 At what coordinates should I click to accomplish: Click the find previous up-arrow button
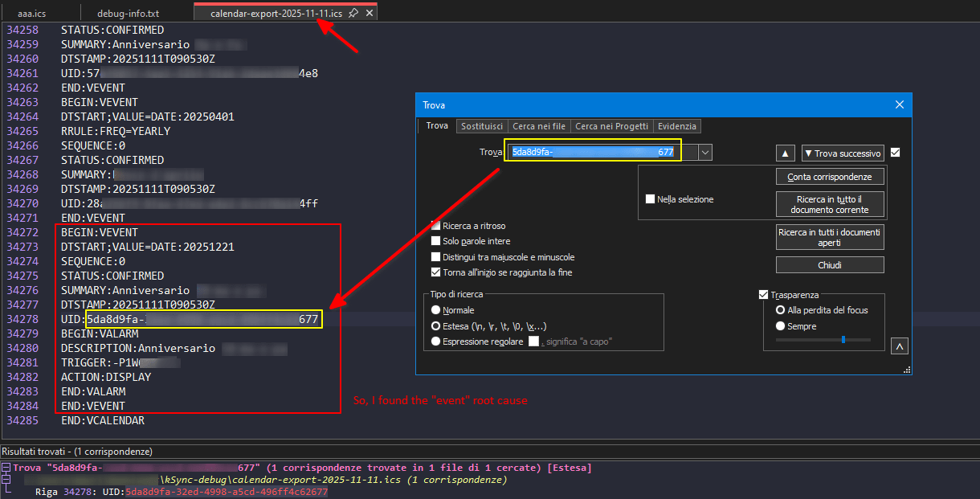point(786,153)
